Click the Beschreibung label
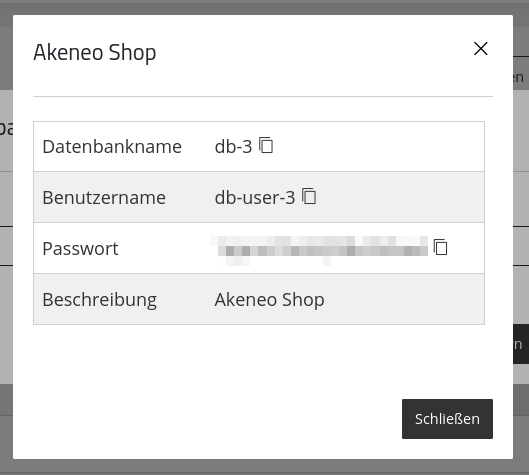 (x=100, y=300)
